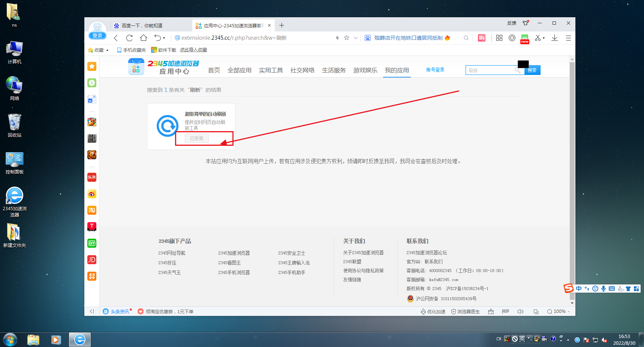644x347 pixels.
Task: Open 社交网络 nav item
Action: 303,70
